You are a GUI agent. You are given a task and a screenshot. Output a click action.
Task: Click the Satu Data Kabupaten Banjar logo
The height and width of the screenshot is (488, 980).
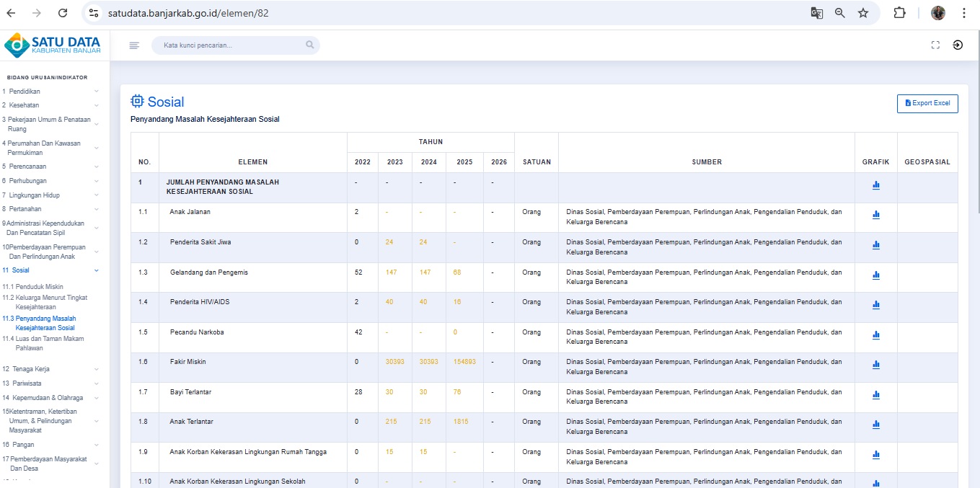pyautogui.click(x=53, y=45)
